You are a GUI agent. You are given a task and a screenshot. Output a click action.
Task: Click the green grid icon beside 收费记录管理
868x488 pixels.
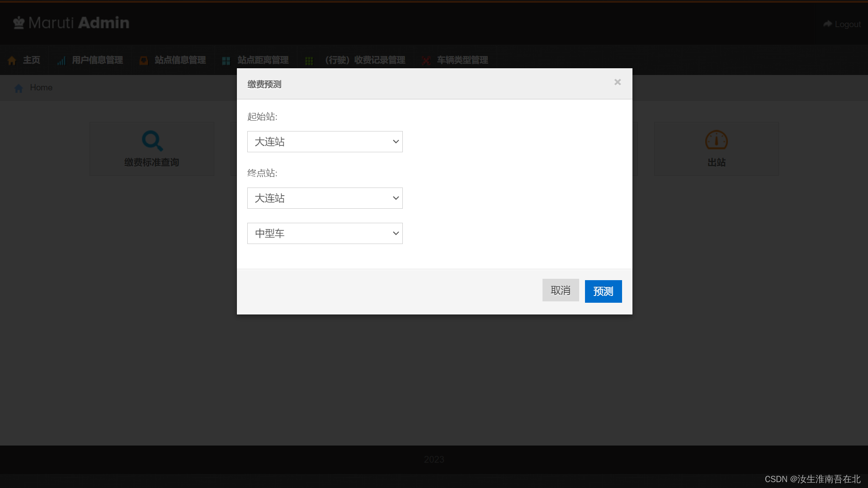point(309,61)
